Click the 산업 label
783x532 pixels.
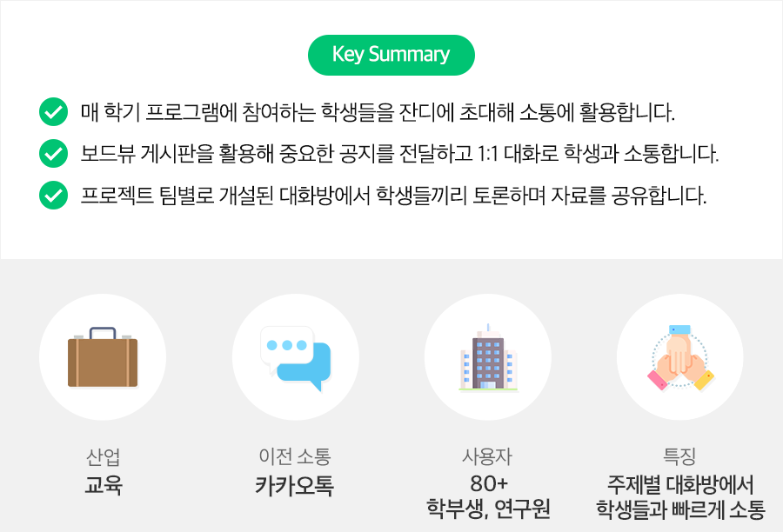[x=103, y=456]
